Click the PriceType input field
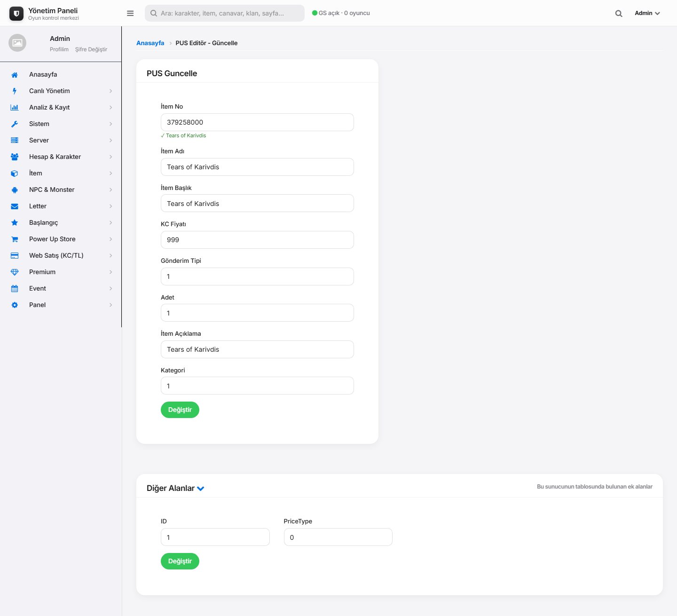 338,537
